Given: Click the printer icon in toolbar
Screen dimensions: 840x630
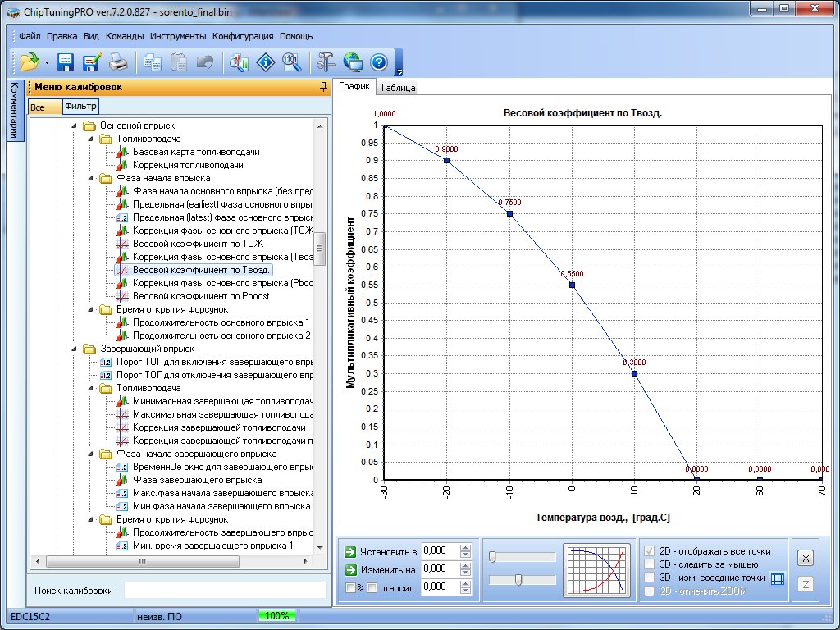Looking at the screenshot, I should (x=119, y=62).
